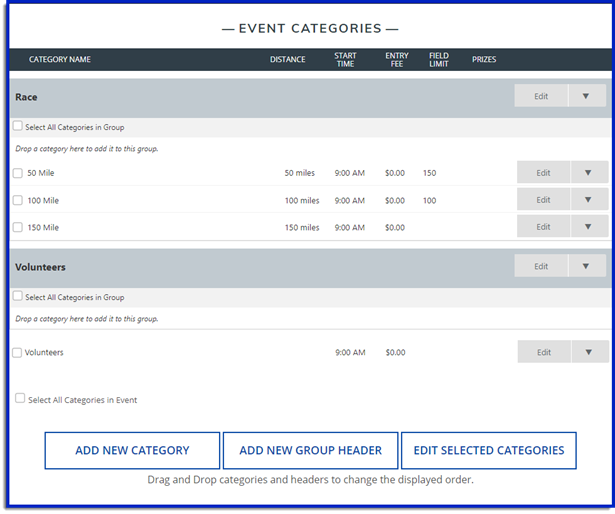Viewport: 615px width, 514px height.
Task: Expand dropdown arrow for Volunteers category row
Action: pos(588,352)
